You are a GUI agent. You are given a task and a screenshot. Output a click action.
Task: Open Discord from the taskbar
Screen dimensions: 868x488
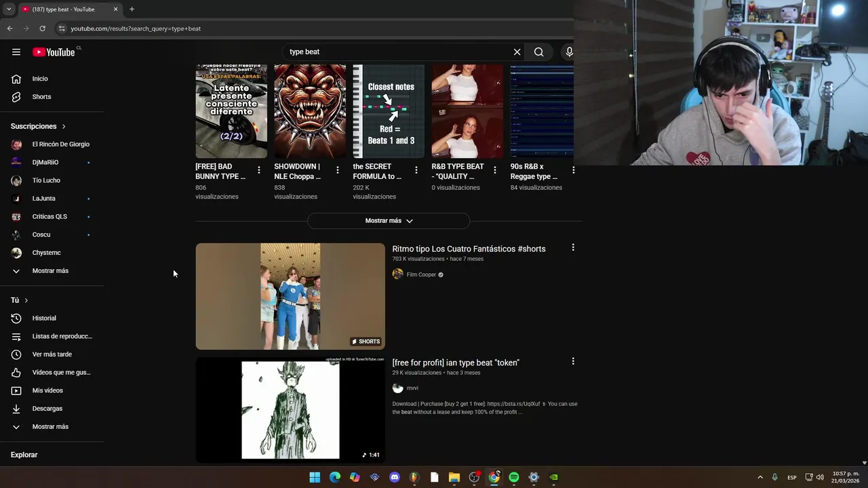395,477
